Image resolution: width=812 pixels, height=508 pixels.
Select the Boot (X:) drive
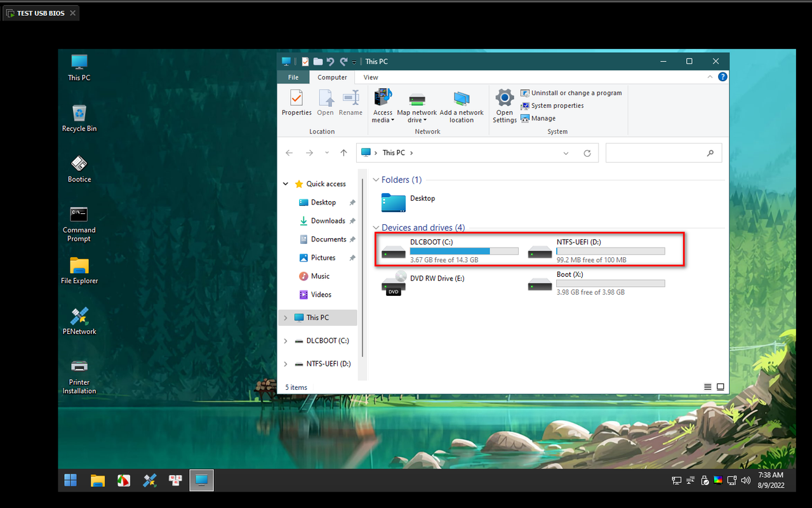[596, 283]
